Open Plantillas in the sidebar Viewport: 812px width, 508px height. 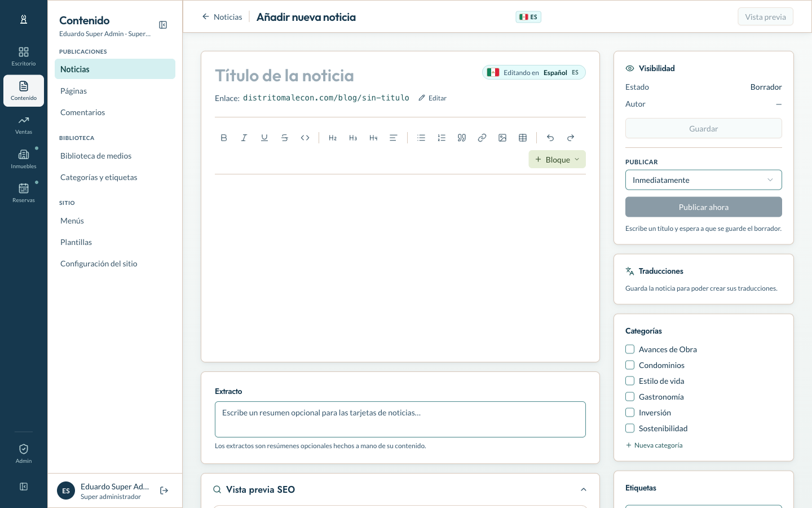(x=115, y=242)
